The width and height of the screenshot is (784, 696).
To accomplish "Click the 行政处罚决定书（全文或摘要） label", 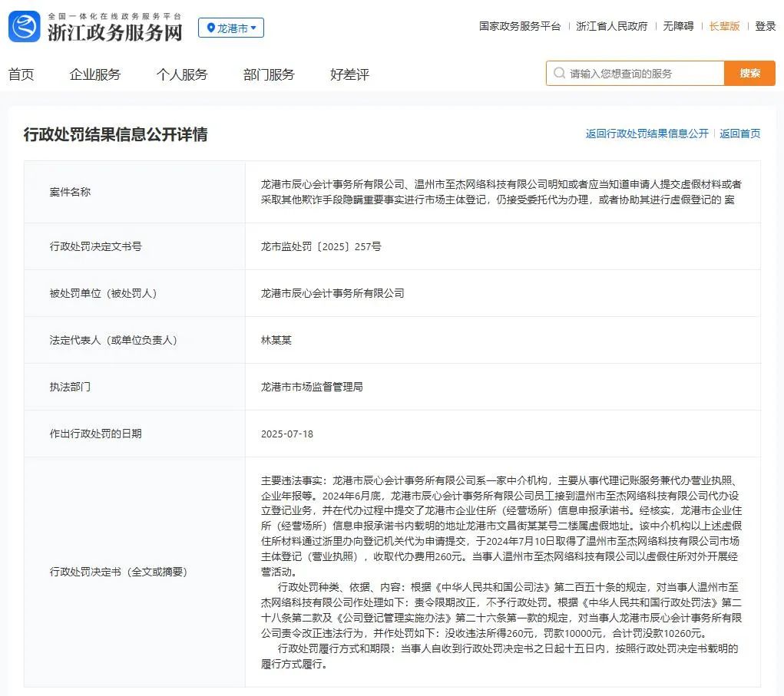I will (x=118, y=572).
